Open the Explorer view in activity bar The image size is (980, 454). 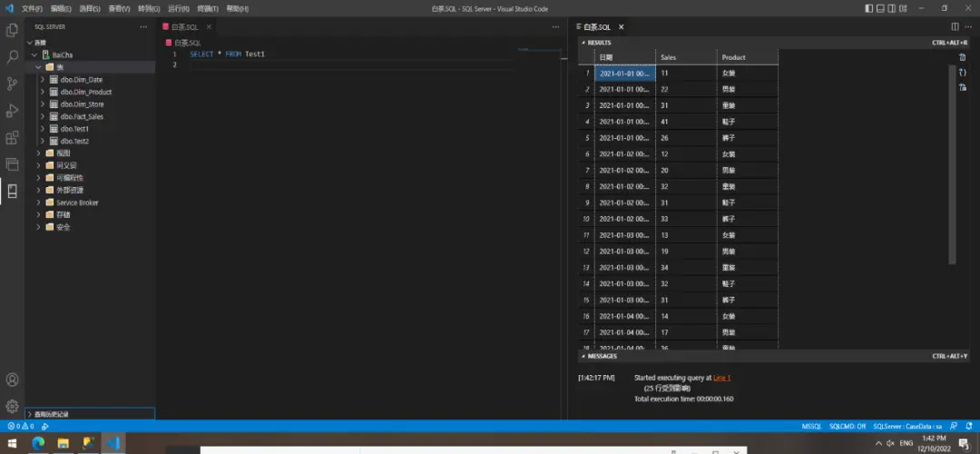[x=12, y=30]
